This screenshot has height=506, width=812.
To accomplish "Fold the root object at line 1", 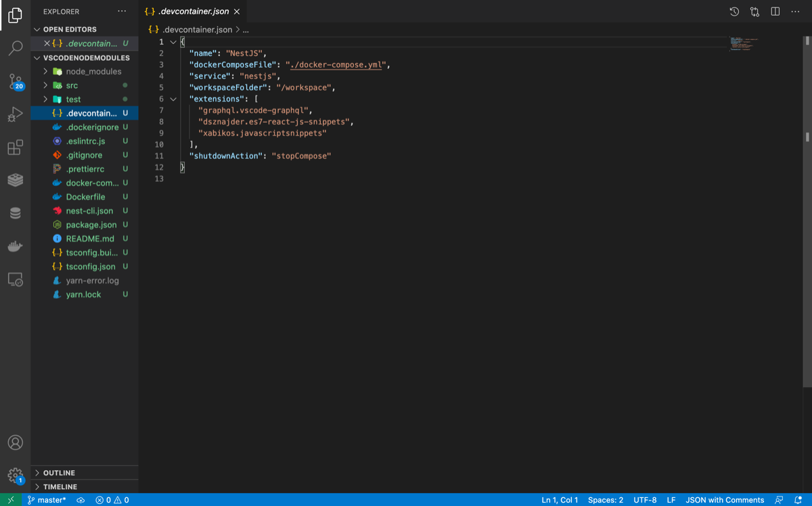I will click(x=173, y=42).
